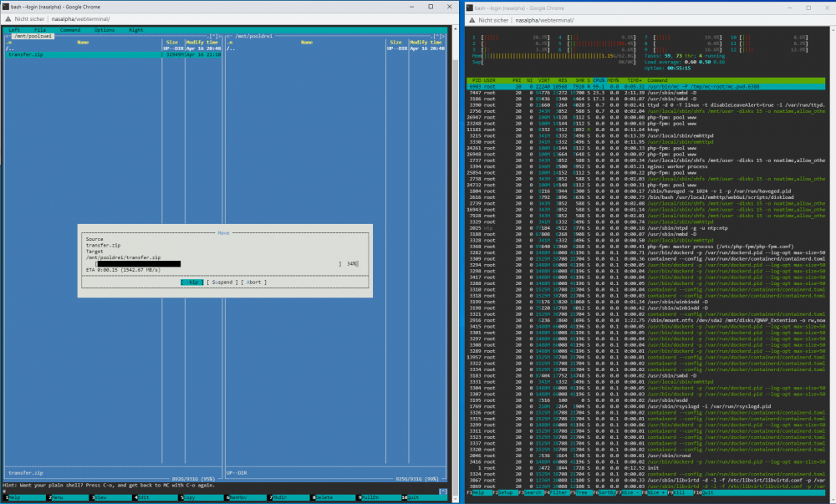Abort the file move operation
836x504 pixels.
tap(254, 283)
